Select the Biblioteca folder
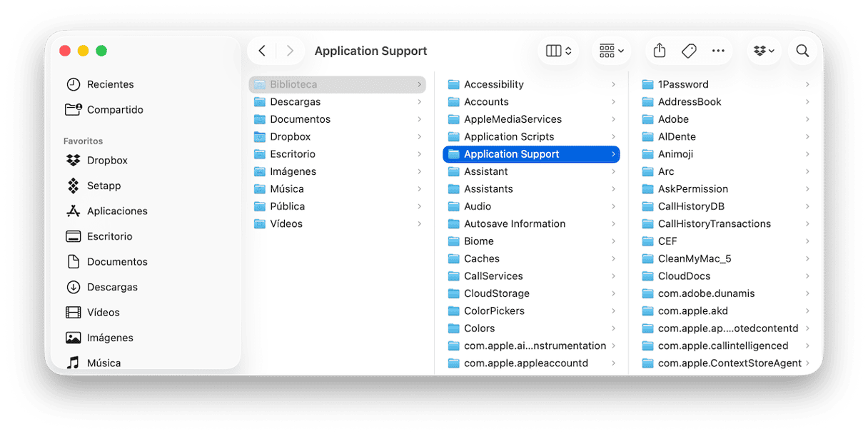 [293, 84]
